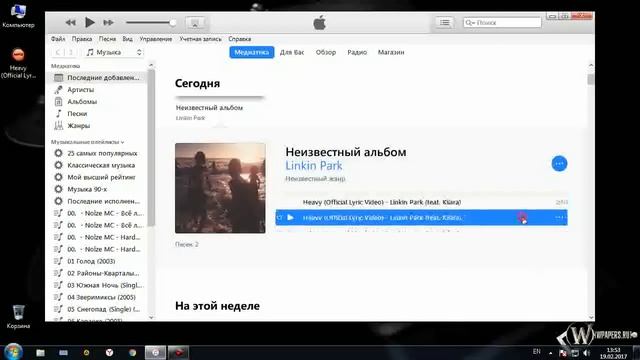Adjust the volume slider knob
The image size is (640, 360).
coord(173,22)
